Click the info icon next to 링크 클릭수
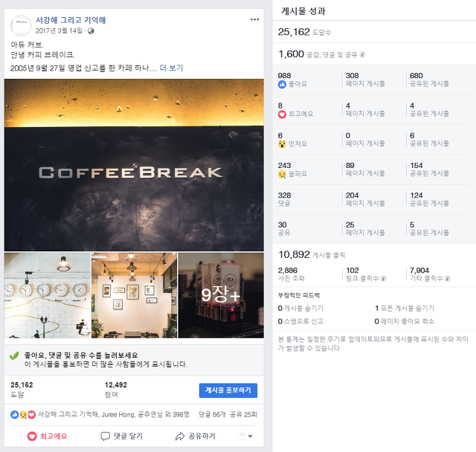This screenshot has width=476, height=452. point(384,279)
